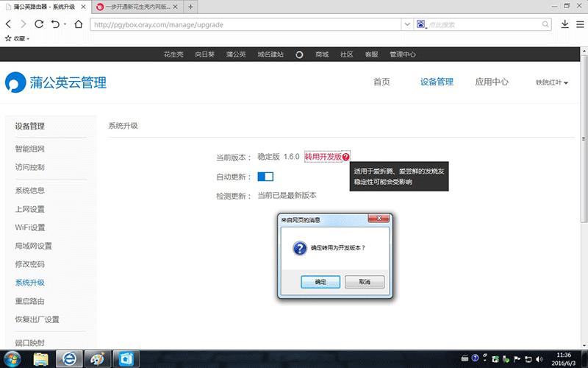Select 系统升级 in the sidebar

[29, 283]
